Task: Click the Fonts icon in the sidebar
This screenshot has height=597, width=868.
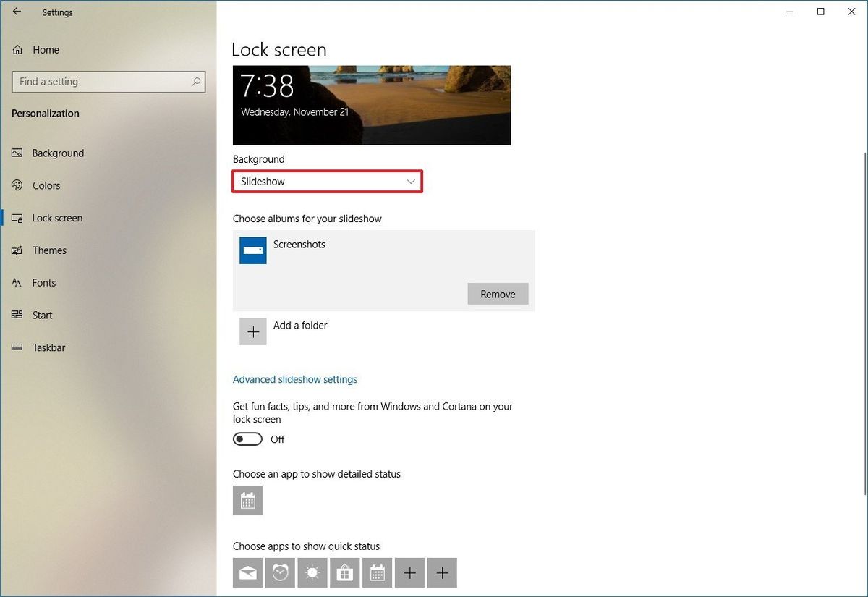Action: (x=17, y=282)
